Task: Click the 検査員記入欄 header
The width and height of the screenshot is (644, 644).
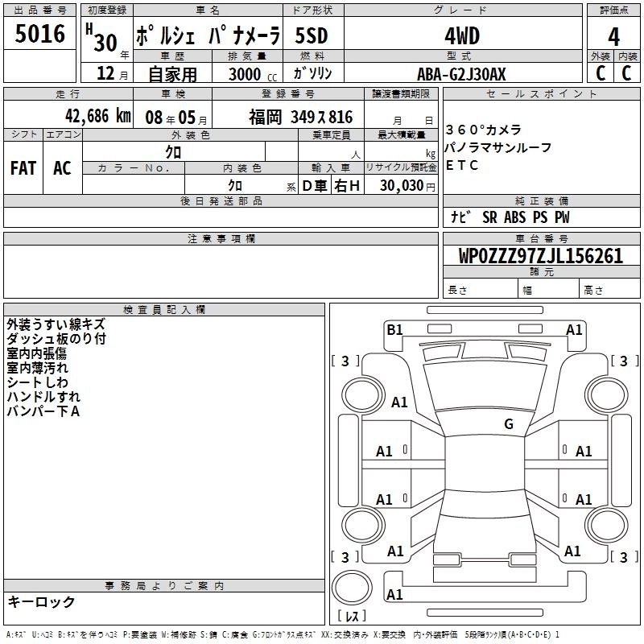Action: click(164, 310)
